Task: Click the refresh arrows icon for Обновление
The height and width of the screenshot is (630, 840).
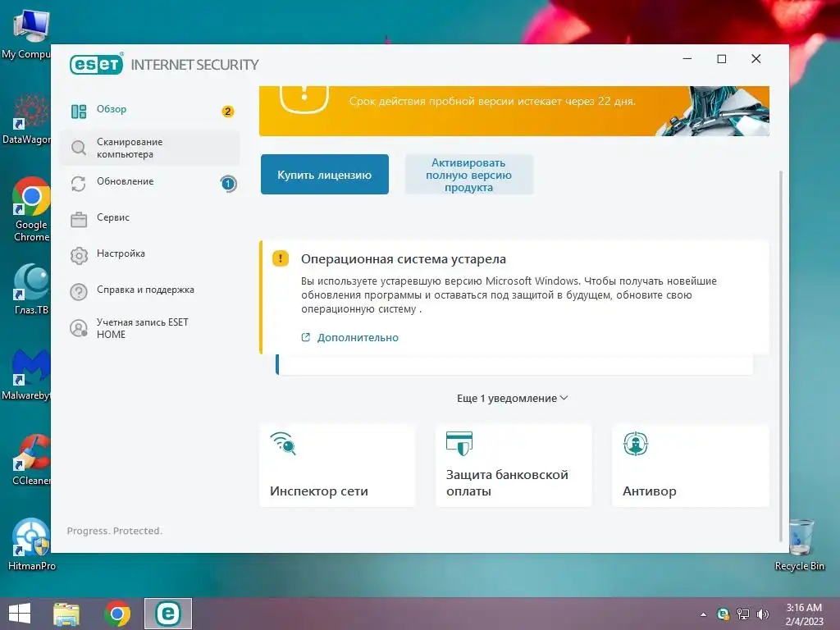Action: click(79, 184)
